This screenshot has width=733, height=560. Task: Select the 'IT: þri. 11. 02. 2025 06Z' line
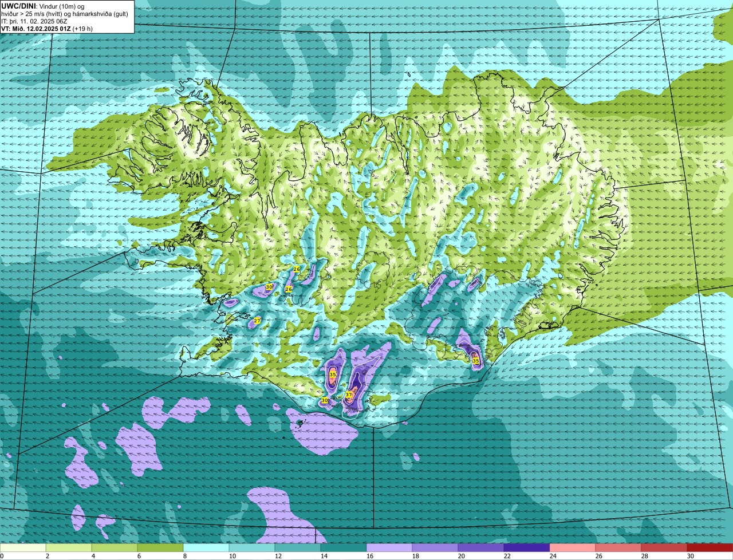point(34,21)
